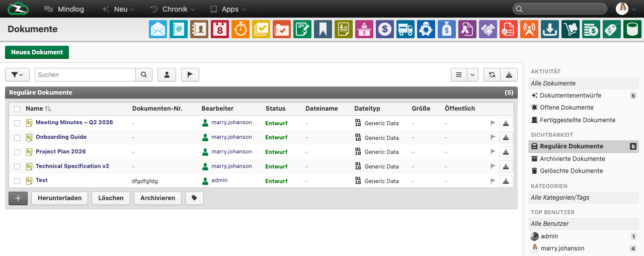This screenshot has width=644, height=256.
Task: Check the Test row checkbox
Action: (x=17, y=181)
